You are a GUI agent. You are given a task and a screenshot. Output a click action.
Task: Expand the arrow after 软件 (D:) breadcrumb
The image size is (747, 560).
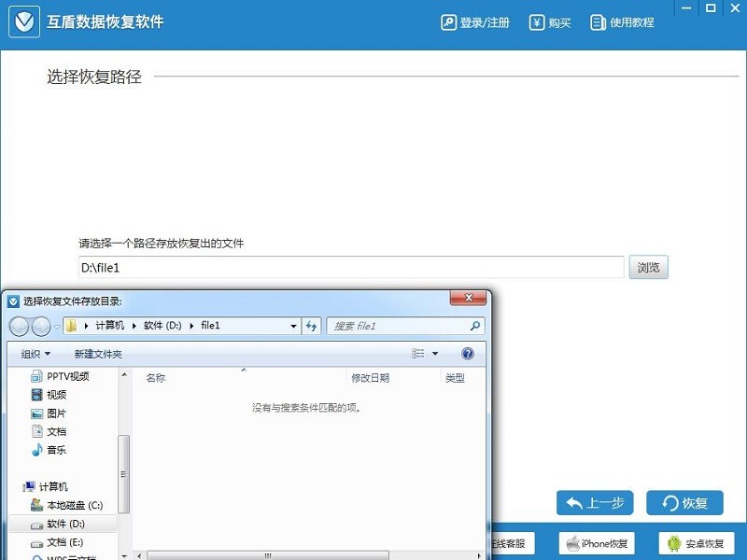point(191,326)
